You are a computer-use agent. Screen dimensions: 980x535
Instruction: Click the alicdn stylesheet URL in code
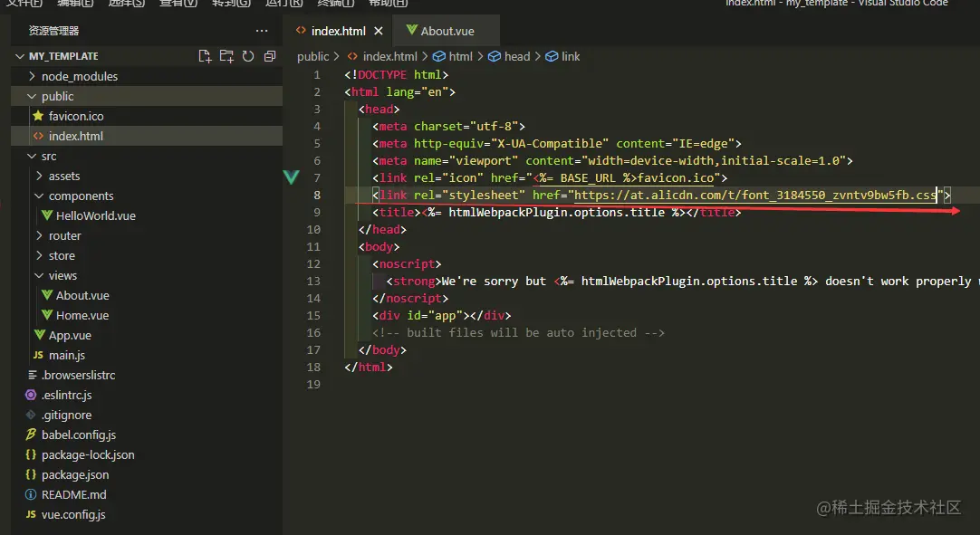click(x=755, y=195)
